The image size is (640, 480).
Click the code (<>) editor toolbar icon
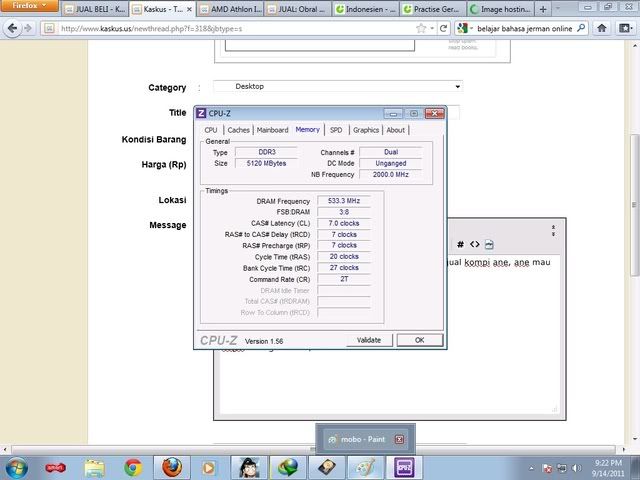tap(474, 244)
